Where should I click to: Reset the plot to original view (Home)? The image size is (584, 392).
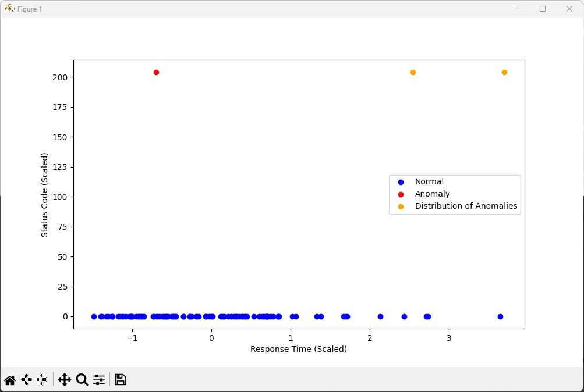pyautogui.click(x=10, y=380)
